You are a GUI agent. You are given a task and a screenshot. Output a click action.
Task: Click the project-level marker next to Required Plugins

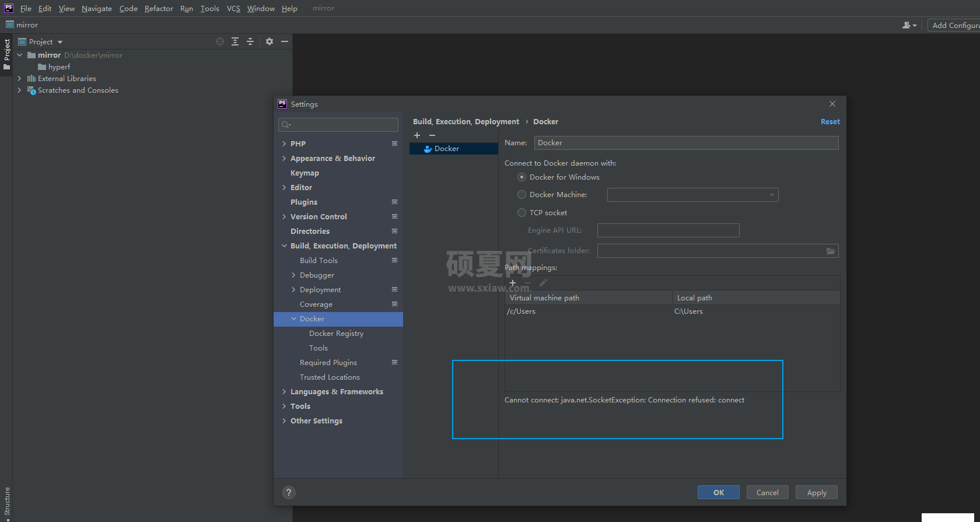coord(395,362)
